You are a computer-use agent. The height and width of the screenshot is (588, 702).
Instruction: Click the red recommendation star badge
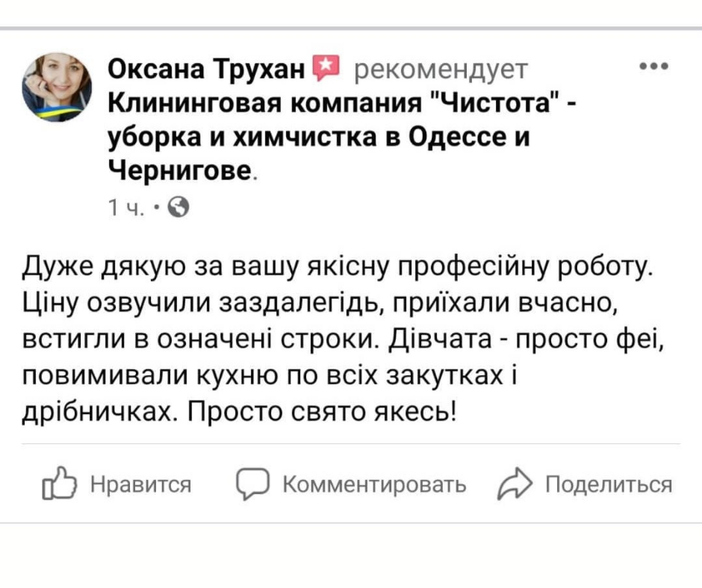[x=324, y=69]
